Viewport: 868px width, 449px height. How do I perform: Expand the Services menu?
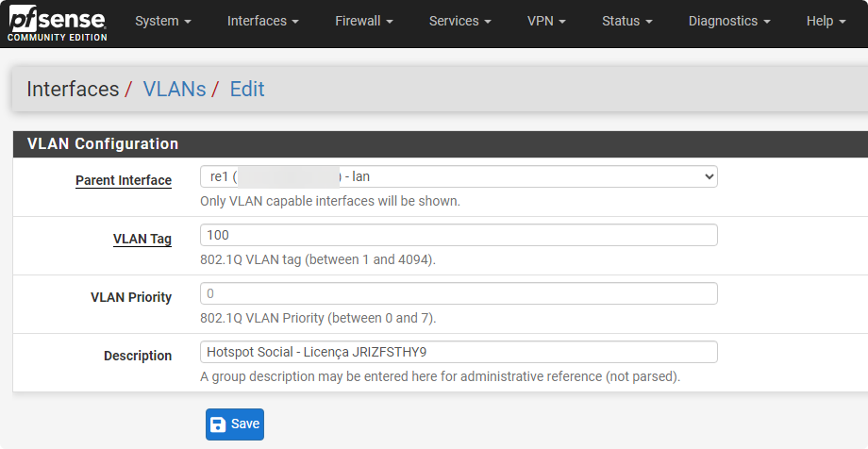tap(459, 21)
